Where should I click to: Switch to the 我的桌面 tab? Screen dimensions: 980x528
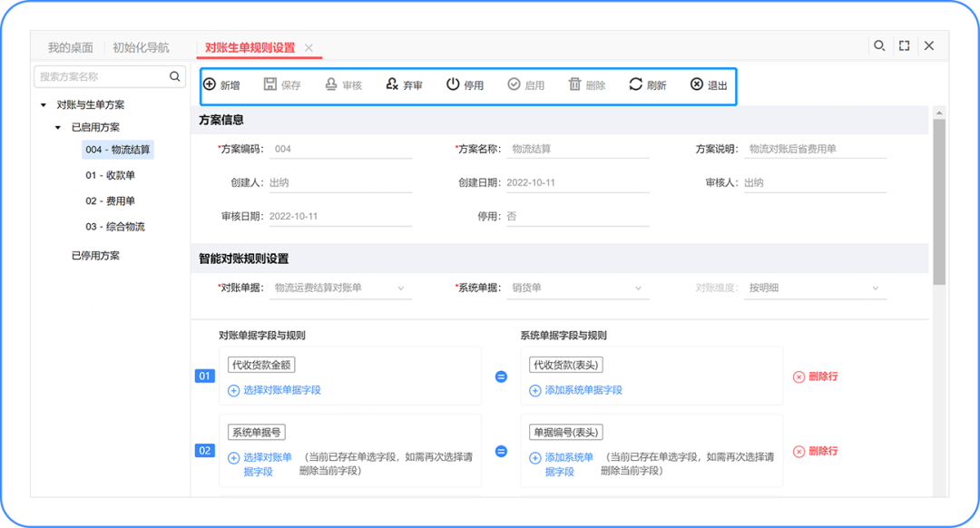pyautogui.click(x=70, y=47)
